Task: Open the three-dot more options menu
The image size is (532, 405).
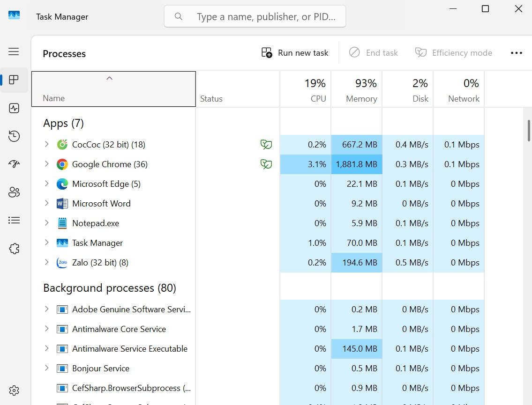Action: click(x=516, y=53)
